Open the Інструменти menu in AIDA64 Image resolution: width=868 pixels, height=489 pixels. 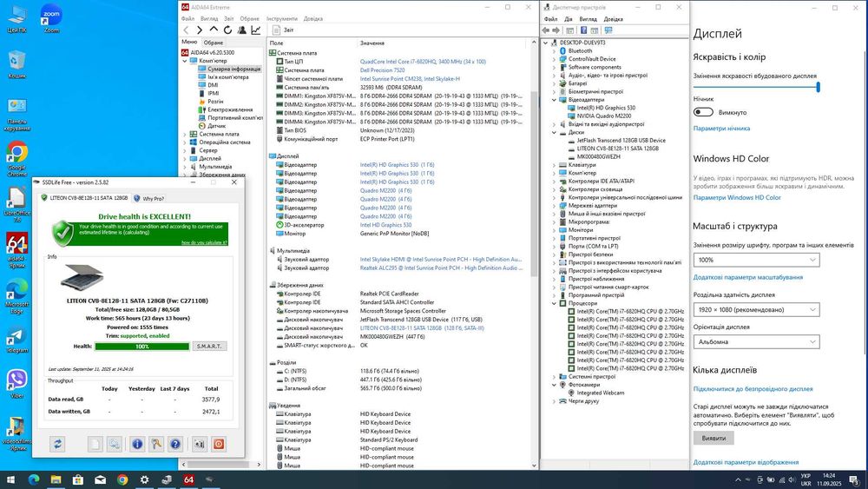tap(281, 19)
